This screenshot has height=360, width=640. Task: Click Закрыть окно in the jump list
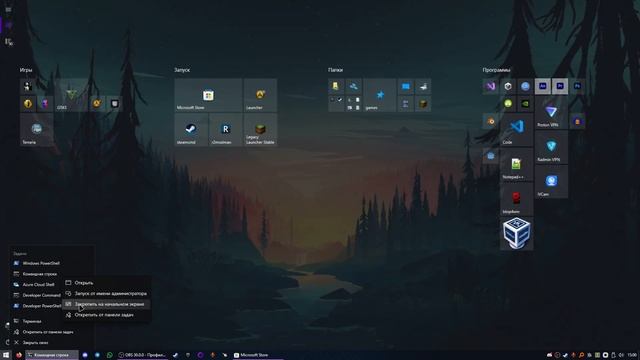[x=52, y=342]
